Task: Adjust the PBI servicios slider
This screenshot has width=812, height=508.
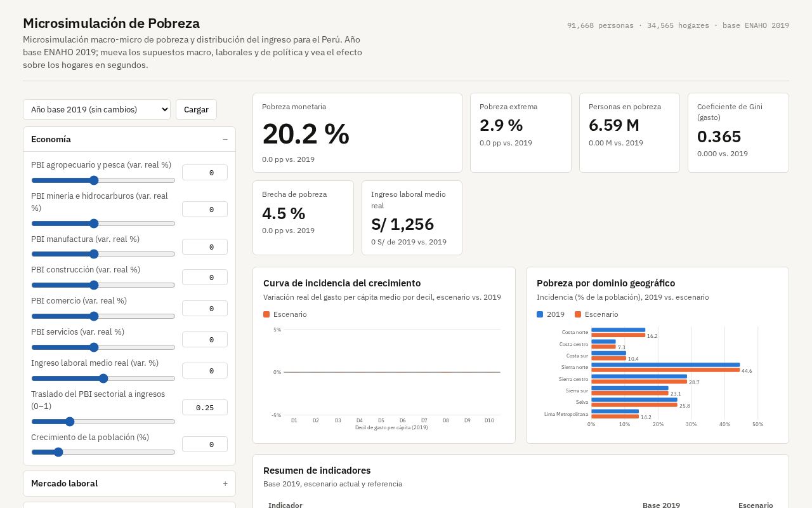Action: click(103, 347)
